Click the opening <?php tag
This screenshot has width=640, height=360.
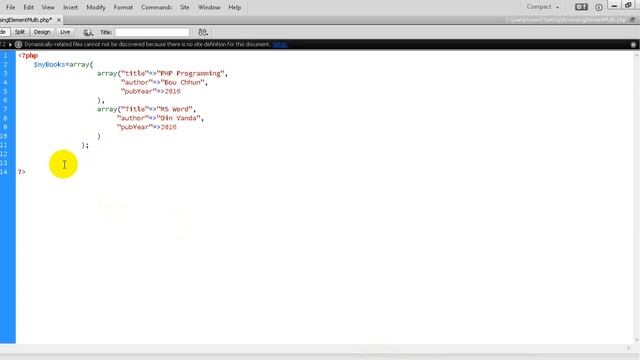coord(28,56)
